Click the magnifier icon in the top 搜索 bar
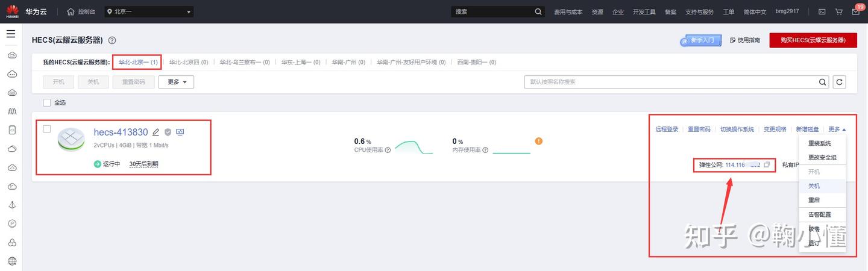The height and width of the screenshot is (271, 868). [x=538, y=11]
